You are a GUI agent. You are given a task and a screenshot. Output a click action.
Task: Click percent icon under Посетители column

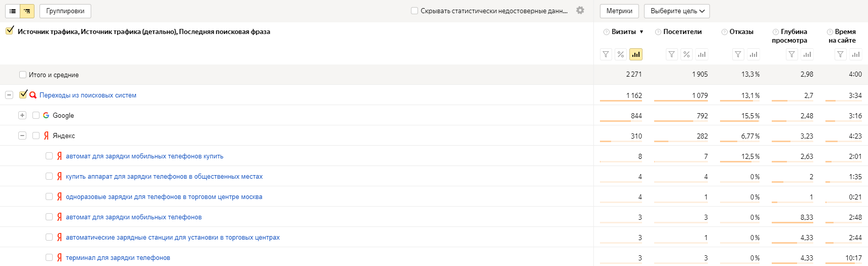click(x=687, y=54)
